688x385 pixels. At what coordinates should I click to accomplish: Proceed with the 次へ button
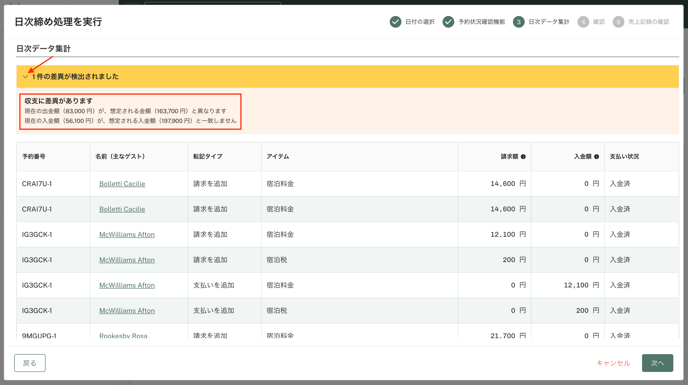click(x=657, y=363)
